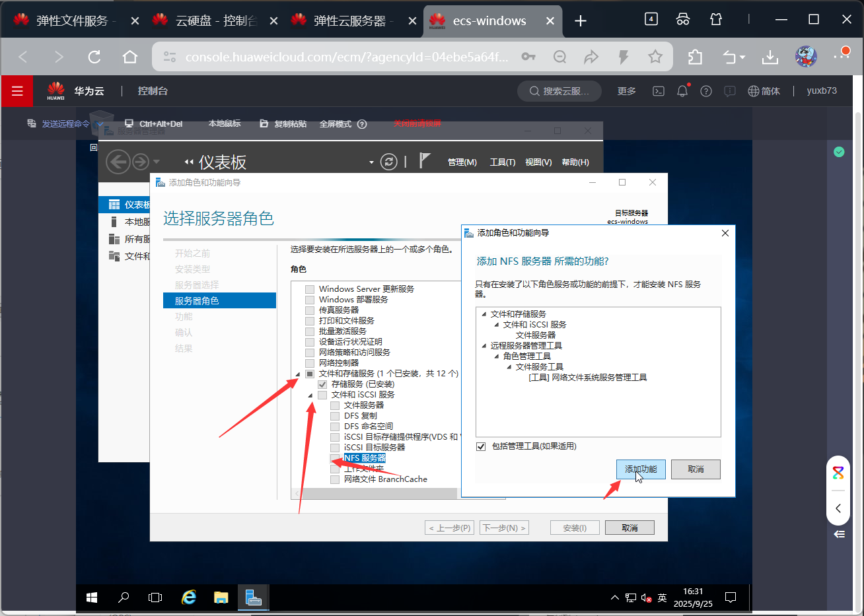Open the 发送远程命令 dropdown
Viewport: 864px width, 616px height.
[x=66, y=123]
